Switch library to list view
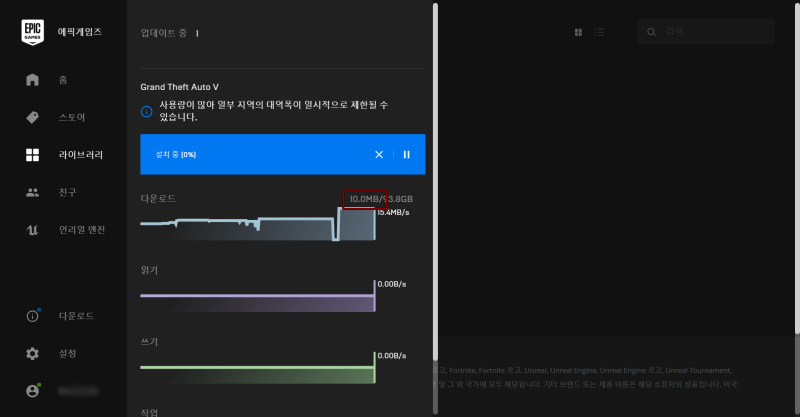 599,32
